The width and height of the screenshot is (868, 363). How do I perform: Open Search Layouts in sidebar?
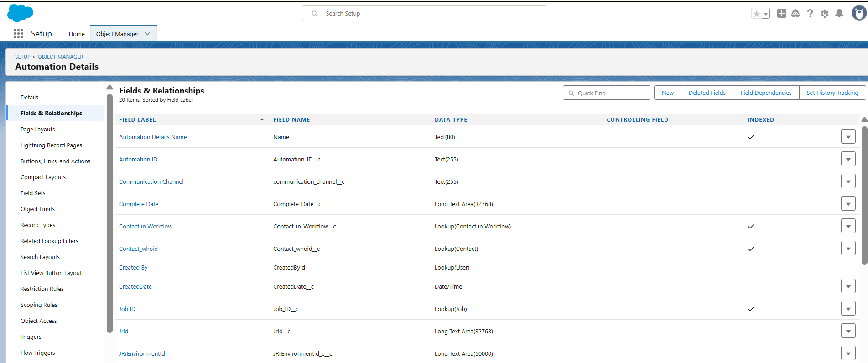pos(40,257)
